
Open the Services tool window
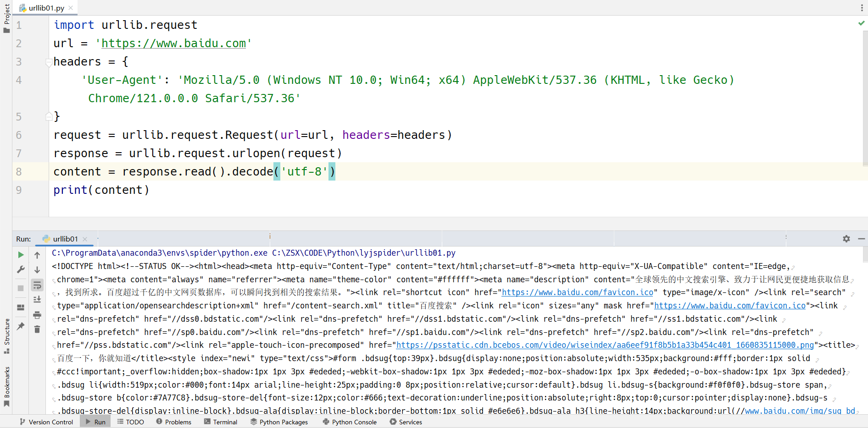pyautogui.click(x=406, y=422)
